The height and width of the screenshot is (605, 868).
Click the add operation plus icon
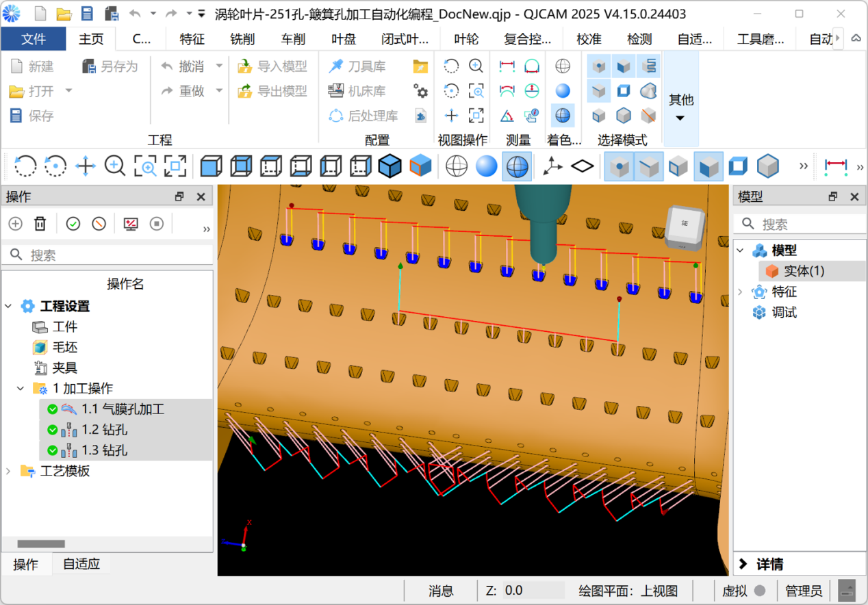(15, 224)
